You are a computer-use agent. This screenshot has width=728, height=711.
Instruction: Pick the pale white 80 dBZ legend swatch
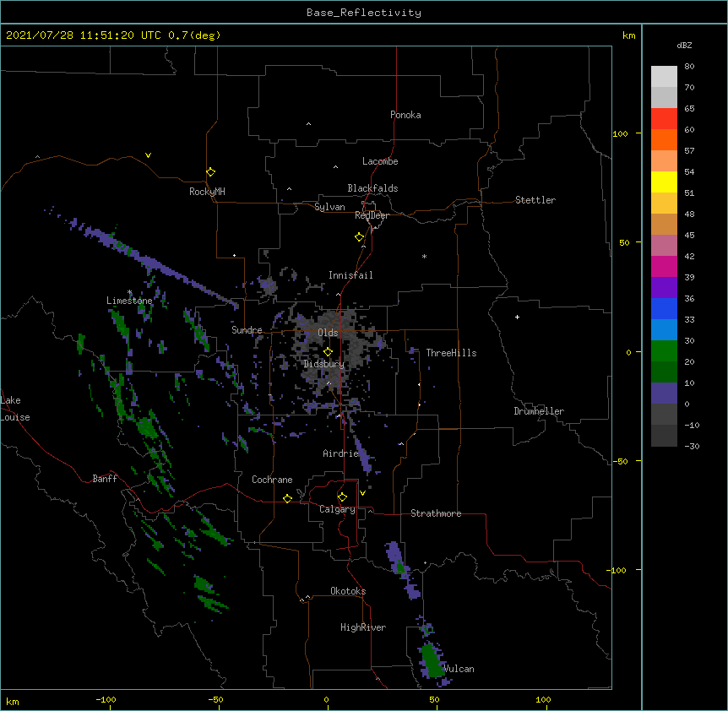pyautogui.click(x=664, y=77)
